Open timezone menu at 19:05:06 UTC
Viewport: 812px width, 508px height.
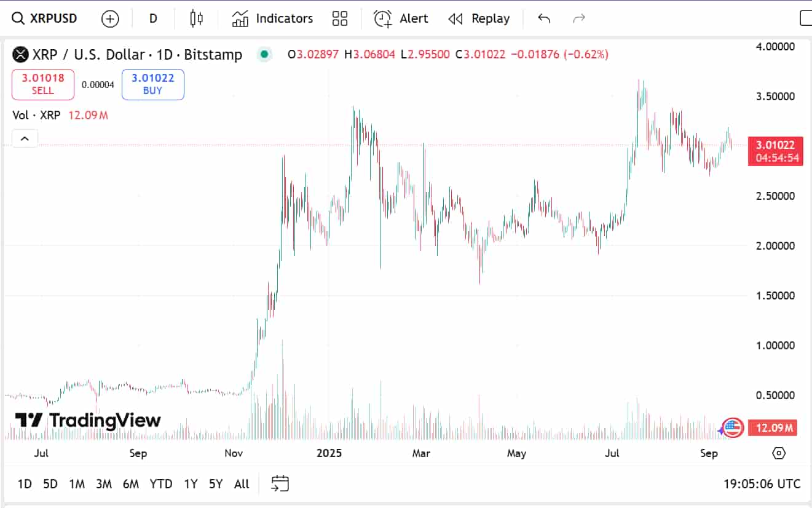762,484
